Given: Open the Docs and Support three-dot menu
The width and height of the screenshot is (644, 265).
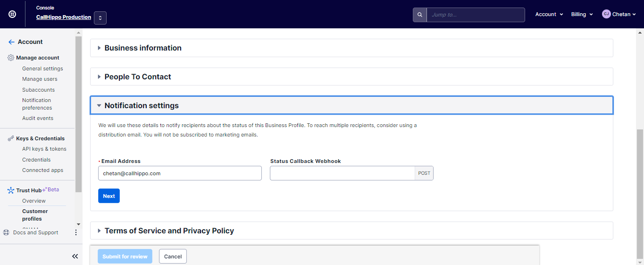Looking at the screenshot, I should (76, 232).
